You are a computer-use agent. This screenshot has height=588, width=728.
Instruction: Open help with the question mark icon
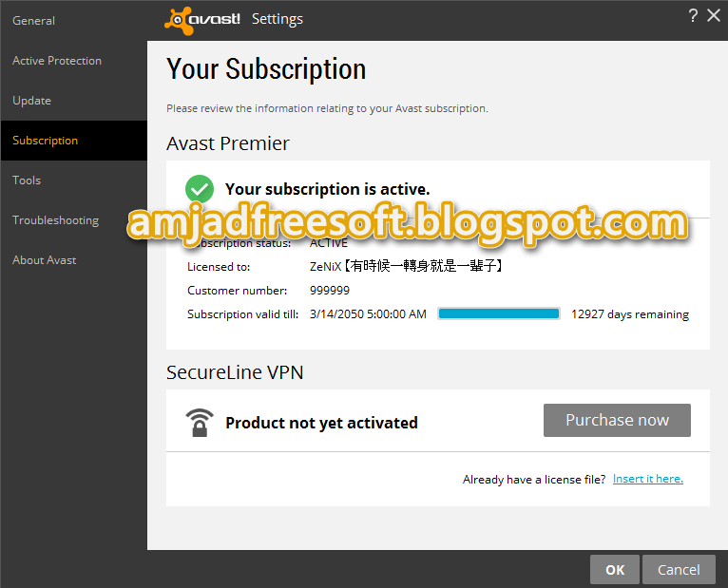tap(693, 16)
